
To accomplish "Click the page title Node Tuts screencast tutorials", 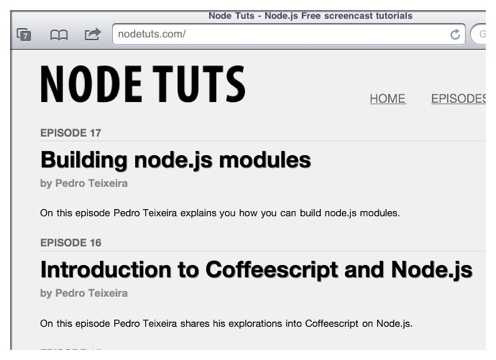I will 310,16.
